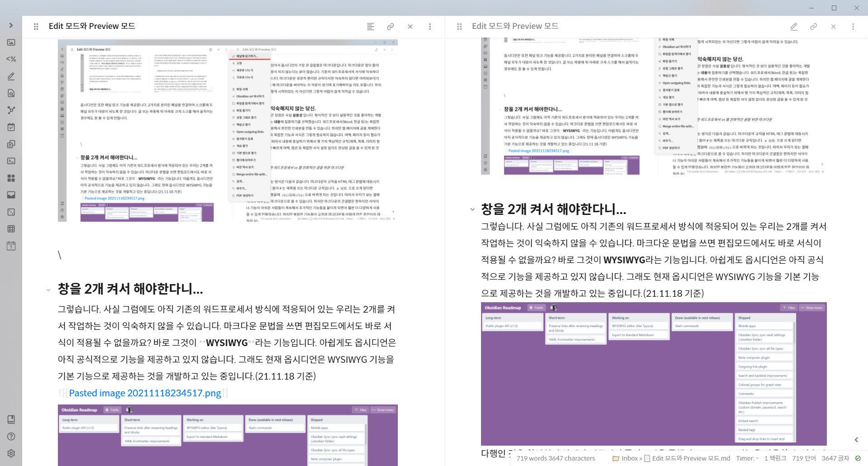The width and height of the screenshot is (868, 466).
Task: Open help with the question mark icon
Action: point(11,437)
